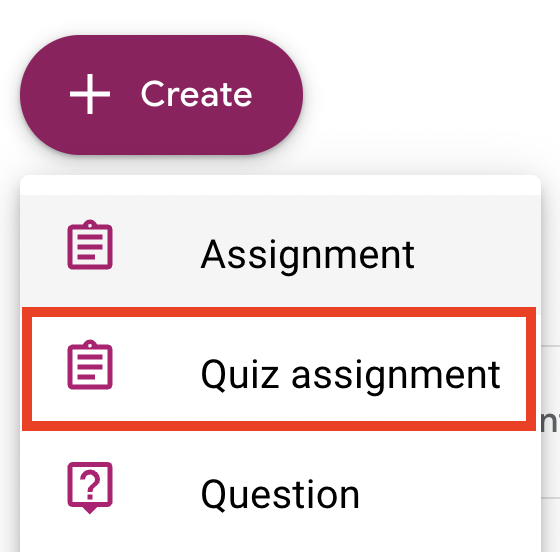
Task: Choose Assignment from the Create menu
Action: coord(280,251)
